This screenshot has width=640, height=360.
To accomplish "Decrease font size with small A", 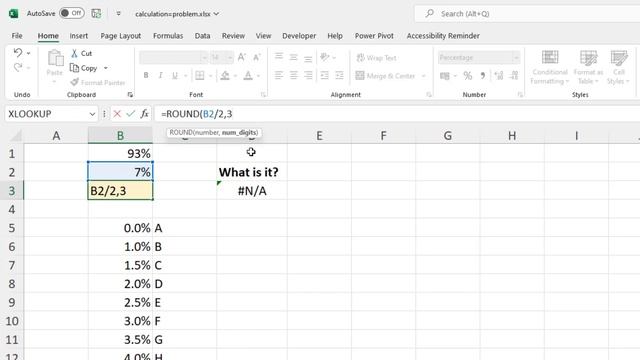I will (257, 57).
